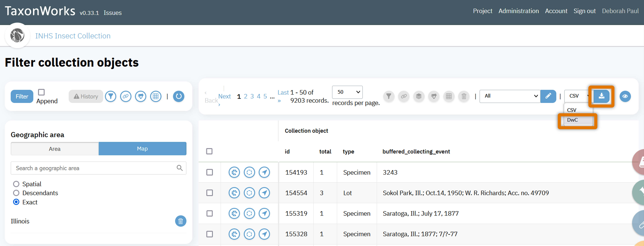644x246 pixels.
Task: Click the blue pencil edit button
Action: point(548,96)
